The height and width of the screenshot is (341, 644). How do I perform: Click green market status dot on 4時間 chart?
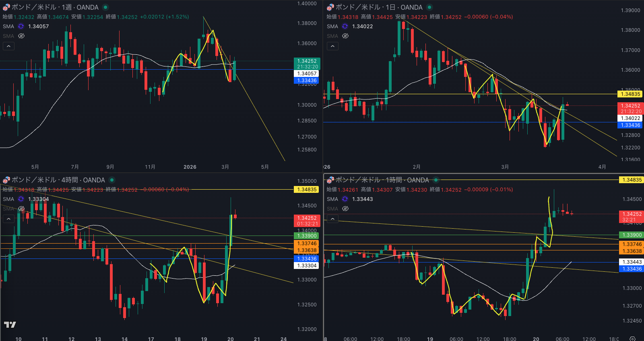pos(112,180)
